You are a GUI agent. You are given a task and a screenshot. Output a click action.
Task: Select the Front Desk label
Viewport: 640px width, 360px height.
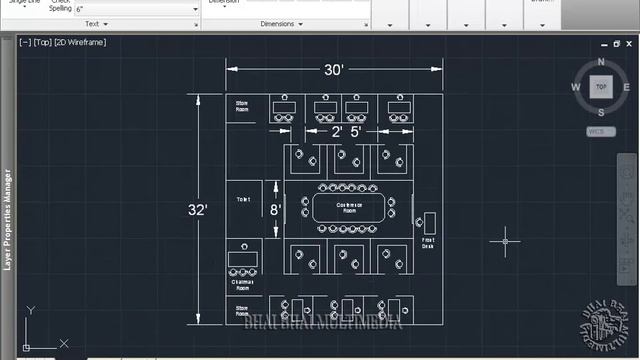(x=428, y=243)
